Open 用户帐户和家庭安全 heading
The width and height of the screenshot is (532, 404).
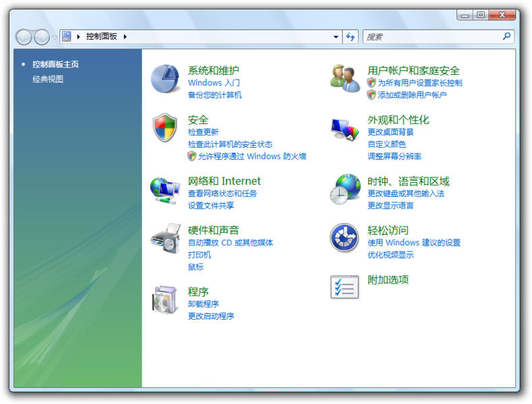(x=413, y=71)
